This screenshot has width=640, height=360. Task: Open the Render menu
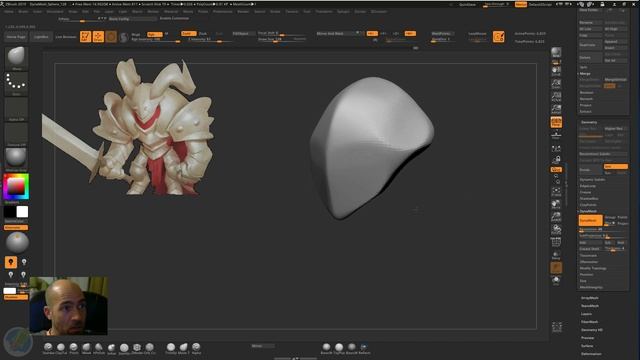click(243, 11)
